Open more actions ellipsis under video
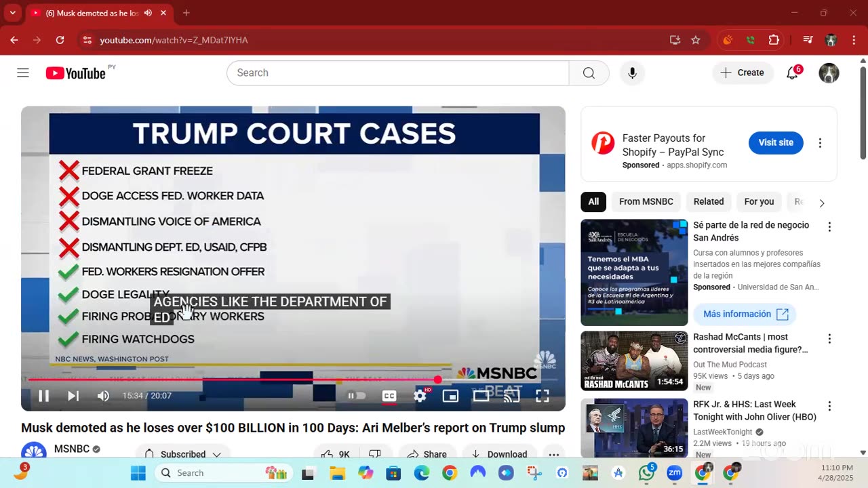Image resolution: width=868 pixels, height=488 pixels. (x=554, y=454)
